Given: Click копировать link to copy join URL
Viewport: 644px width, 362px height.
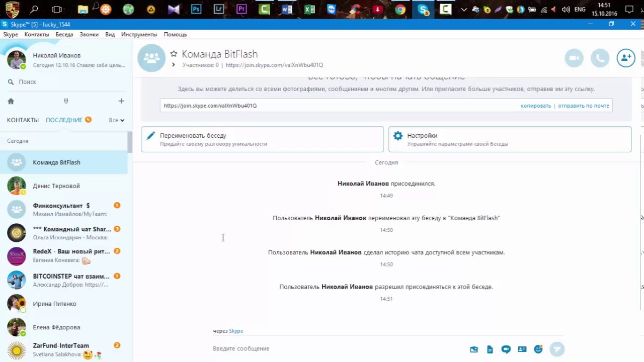Looking at the screenshot, I should pyautogui.click(x=536, y=106).
